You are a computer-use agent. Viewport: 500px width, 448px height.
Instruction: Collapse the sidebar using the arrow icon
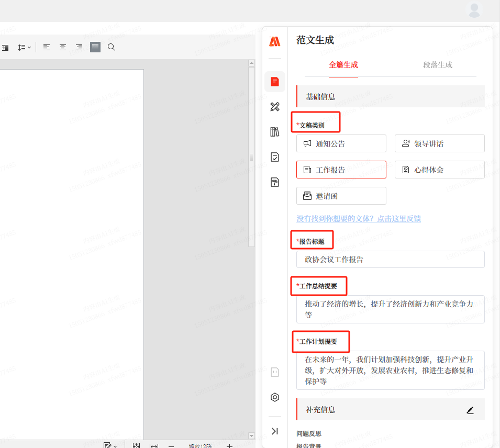(x=274, y=431)
